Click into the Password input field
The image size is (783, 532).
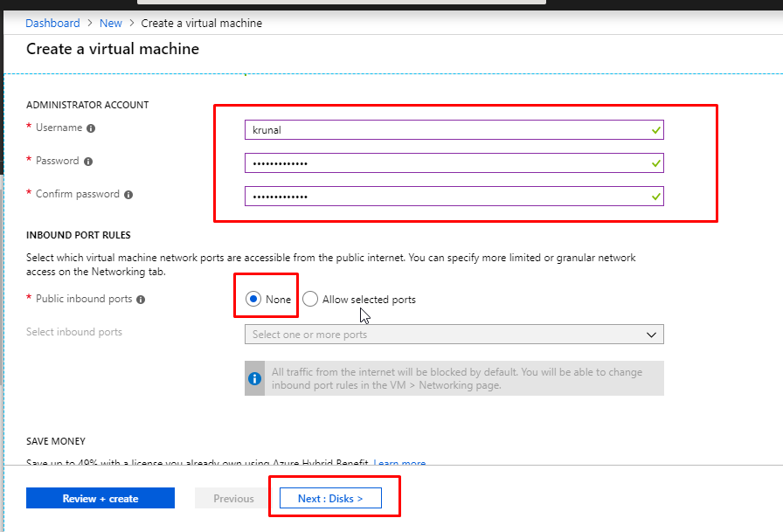(x=446, y=163)
